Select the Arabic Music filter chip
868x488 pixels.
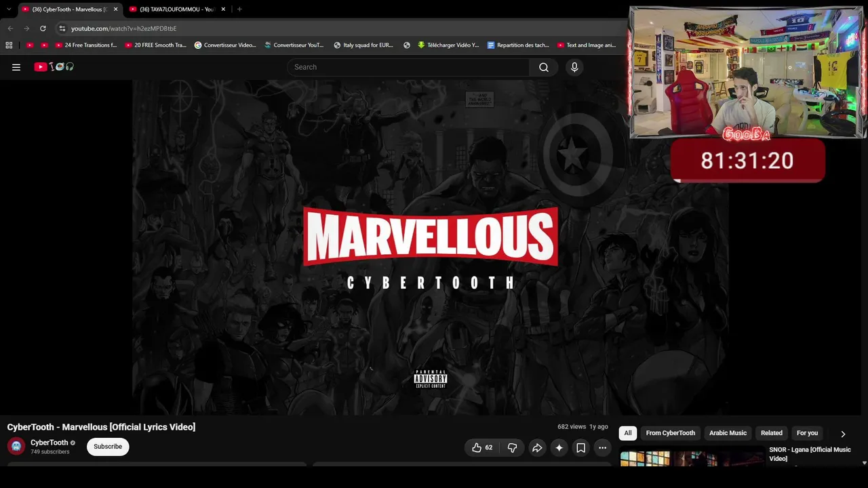coord(728,433)
